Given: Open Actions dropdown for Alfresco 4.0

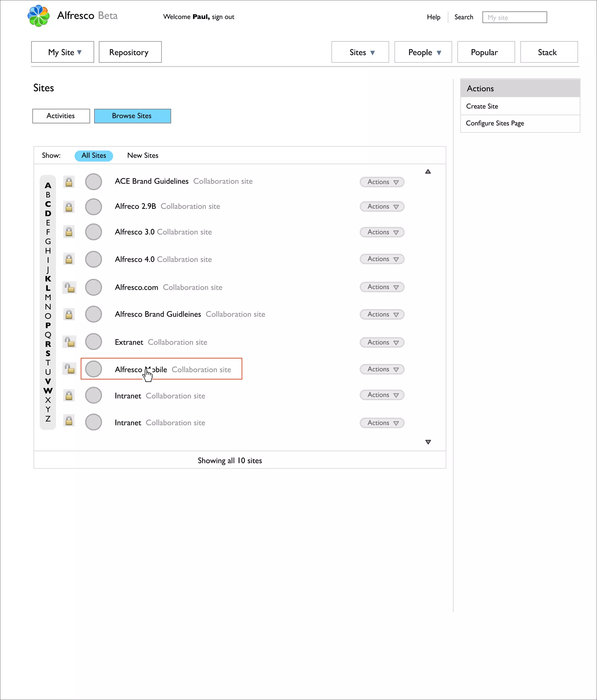Looking at the screenshot, I should 382,259.
